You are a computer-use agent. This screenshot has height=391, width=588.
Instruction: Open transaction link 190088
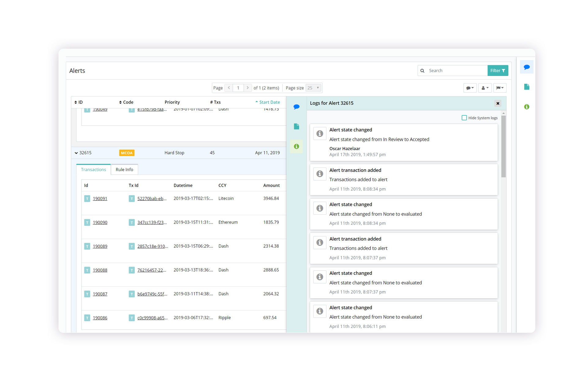pyautogui.click(x=100, y=270)
